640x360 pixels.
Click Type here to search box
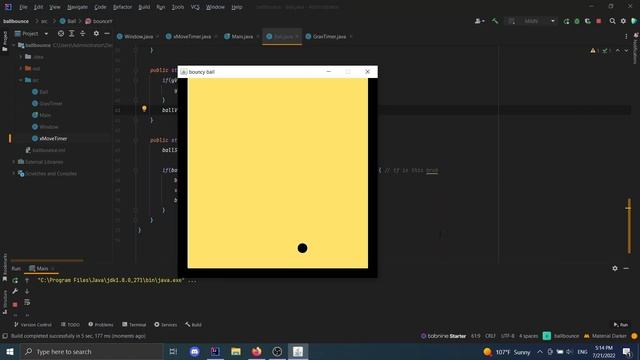coord(91,351)
